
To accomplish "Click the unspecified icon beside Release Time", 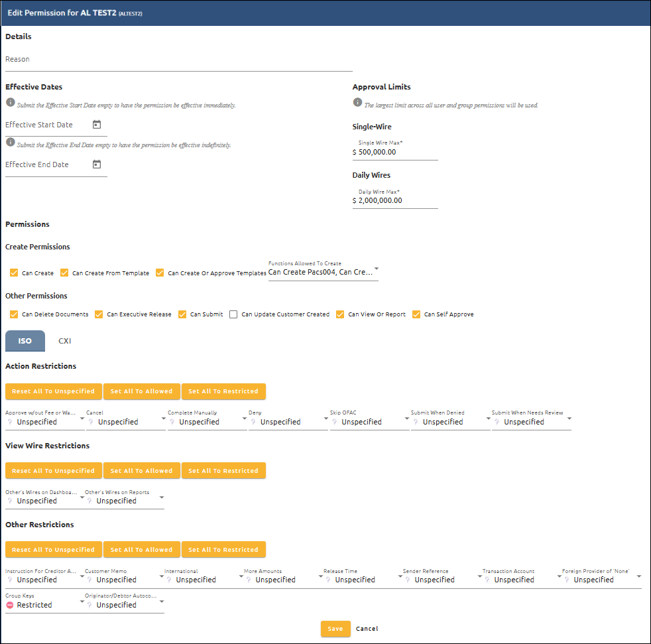I will (327, 579).
